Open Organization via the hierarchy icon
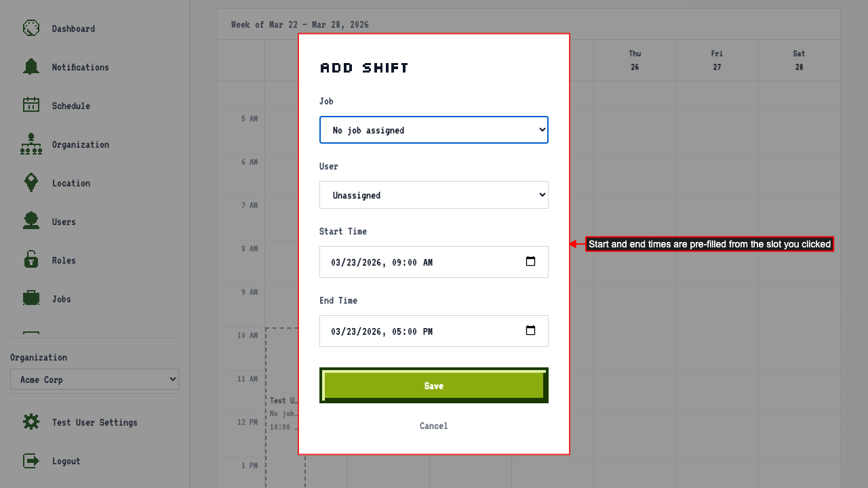This screenshot has width=868, height=488. click(x=31, y=144)
